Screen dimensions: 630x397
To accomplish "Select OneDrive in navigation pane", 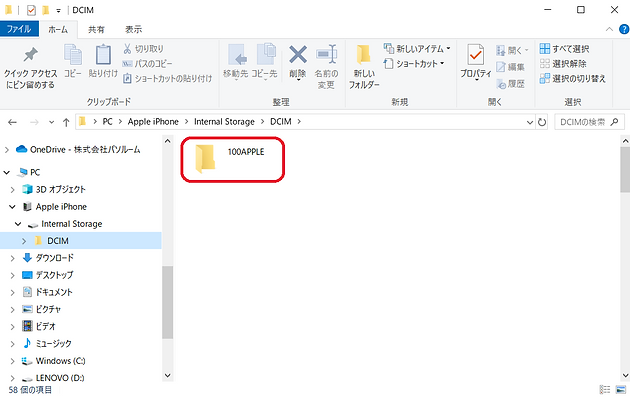I will point(78,149).
